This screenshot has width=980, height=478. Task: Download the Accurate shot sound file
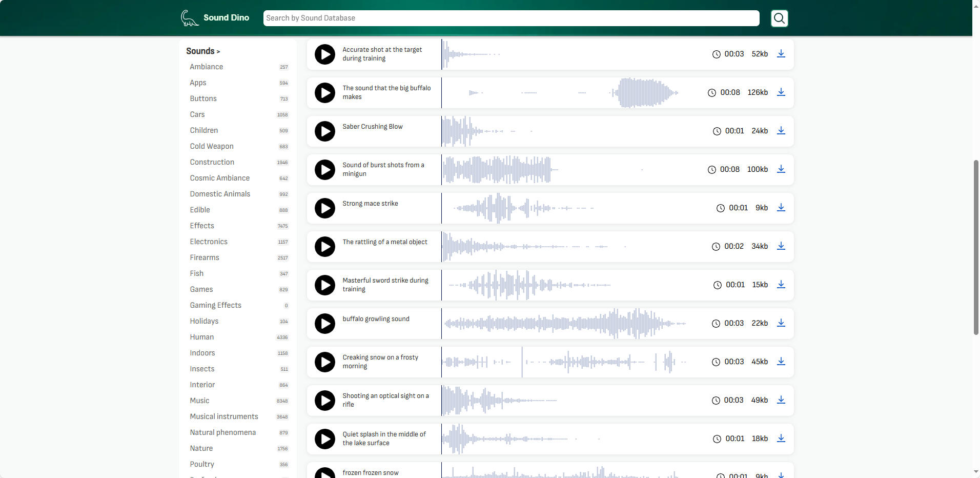coord(781,54)
